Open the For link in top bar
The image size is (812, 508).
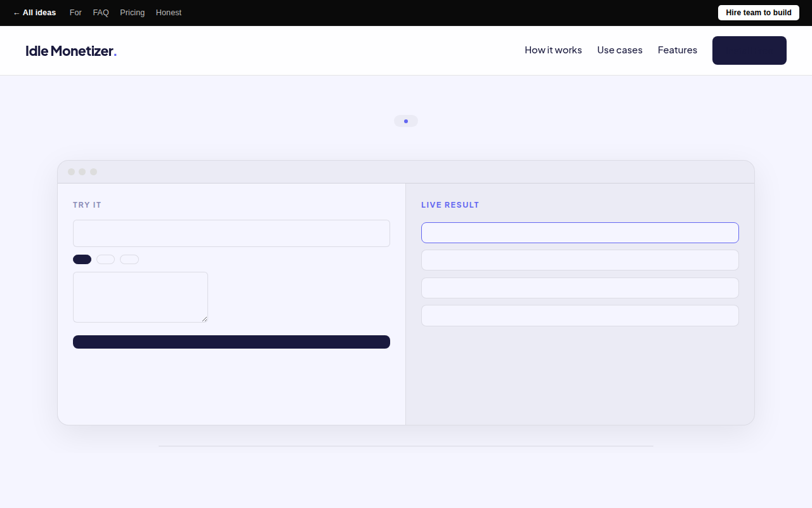75,13
